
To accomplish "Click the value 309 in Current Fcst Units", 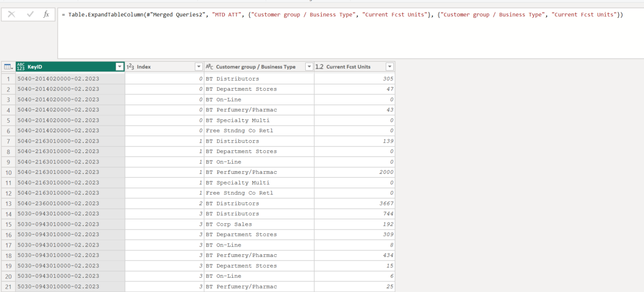I will (x=388, y=235).
